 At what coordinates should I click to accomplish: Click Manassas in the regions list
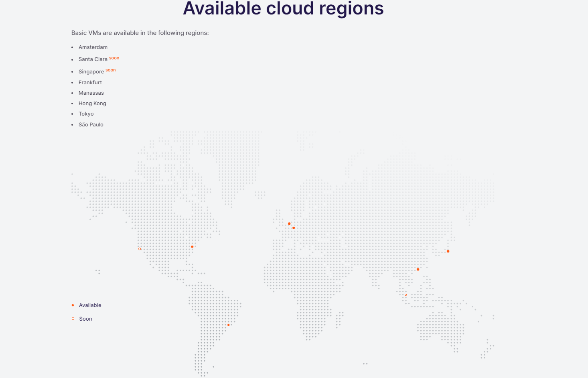[91, 93]
